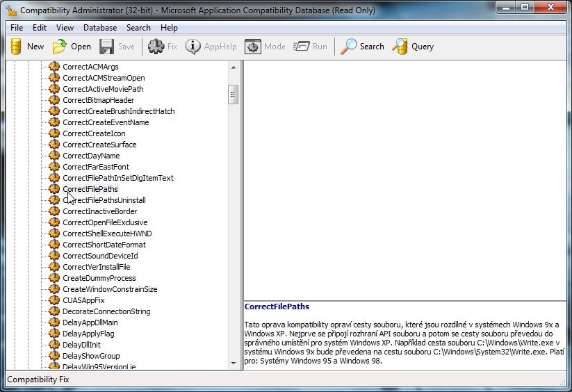Select the CorrectCreateBrushIndirectHatch fix

[119, 111]
